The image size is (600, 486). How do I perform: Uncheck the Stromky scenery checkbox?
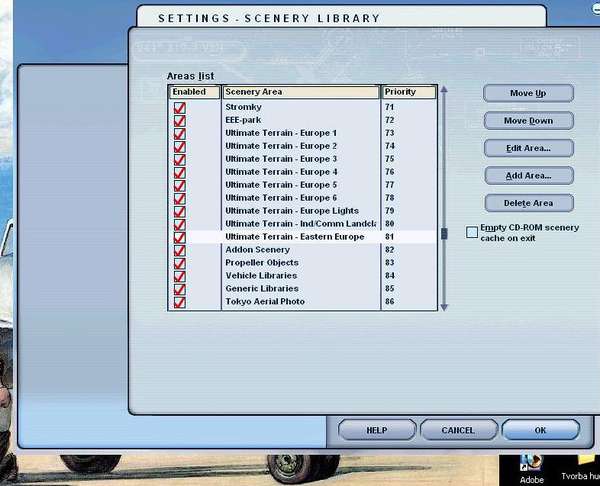[179, 108]
